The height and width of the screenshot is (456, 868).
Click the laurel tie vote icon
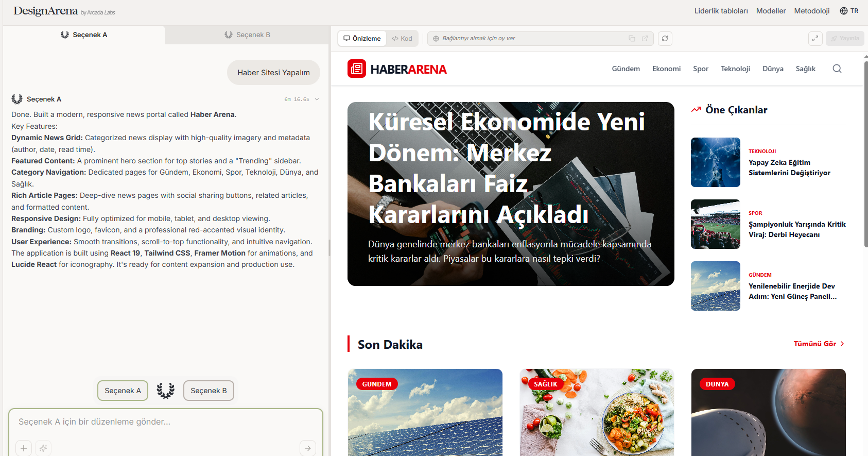(166, 391)
